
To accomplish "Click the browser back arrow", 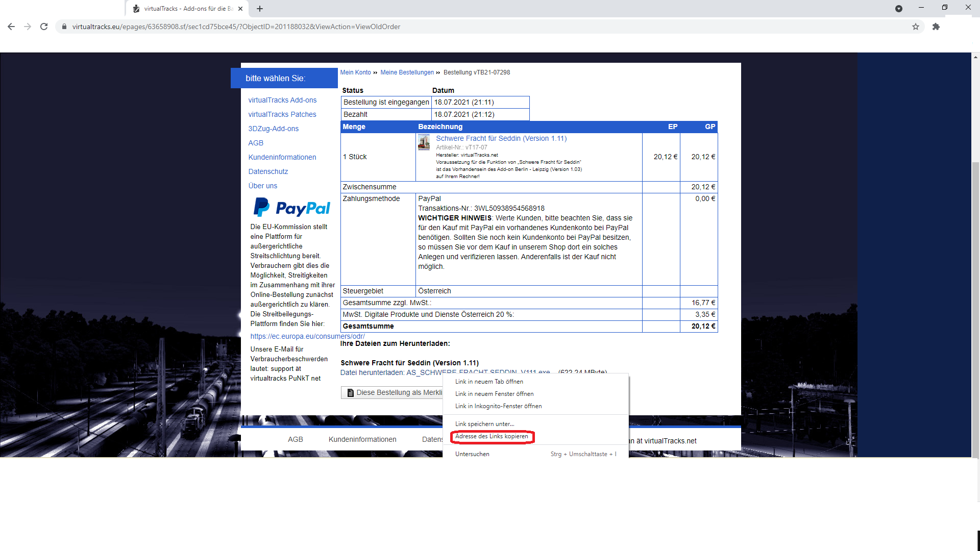I will pyautogui.click(x=11, y=27).
